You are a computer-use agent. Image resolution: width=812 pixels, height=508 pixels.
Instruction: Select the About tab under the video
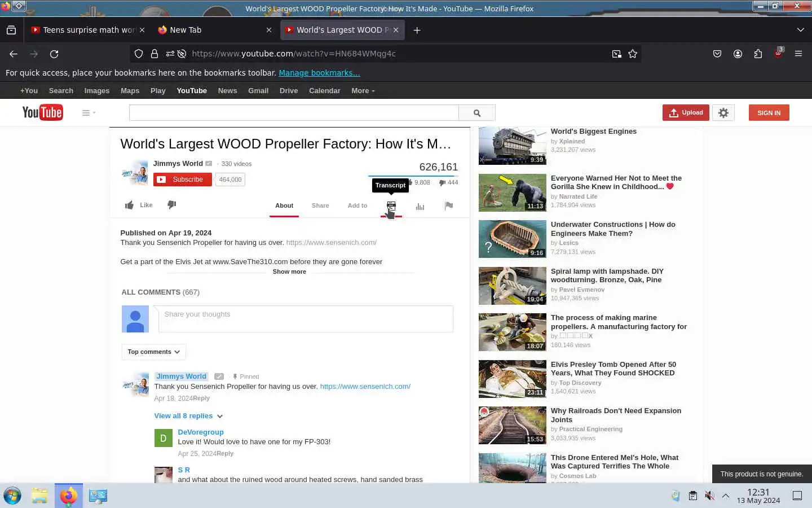tap(284, 205)
